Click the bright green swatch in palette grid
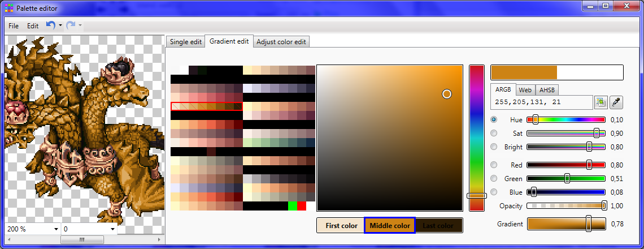This screenshot has height=249, width=644. point(293,206)
